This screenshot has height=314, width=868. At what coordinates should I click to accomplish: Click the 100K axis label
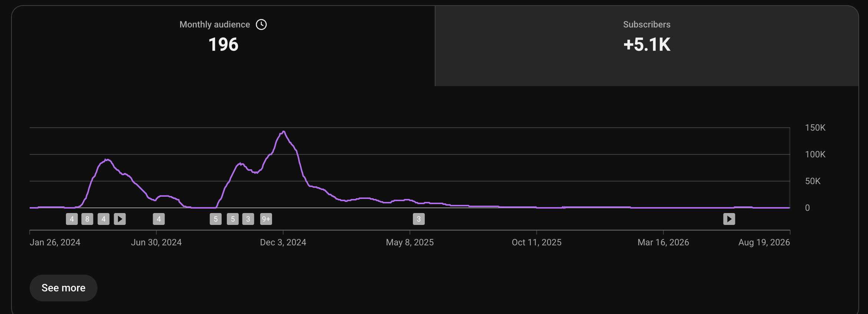point(815,154)
